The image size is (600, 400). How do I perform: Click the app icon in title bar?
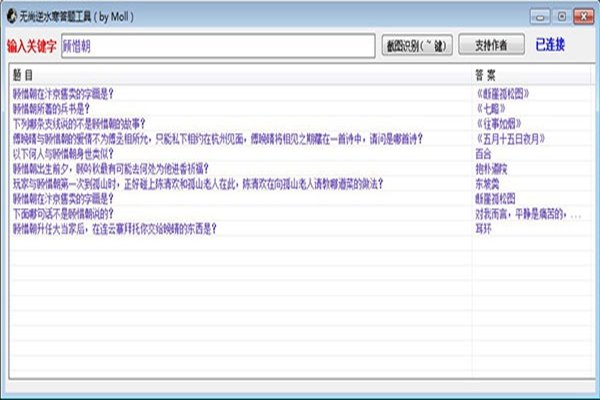pyautogui.click(x=11, y=17)
